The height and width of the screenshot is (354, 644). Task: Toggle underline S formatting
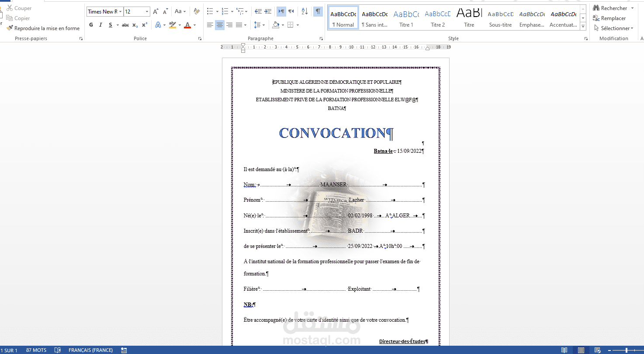(111, 25)
